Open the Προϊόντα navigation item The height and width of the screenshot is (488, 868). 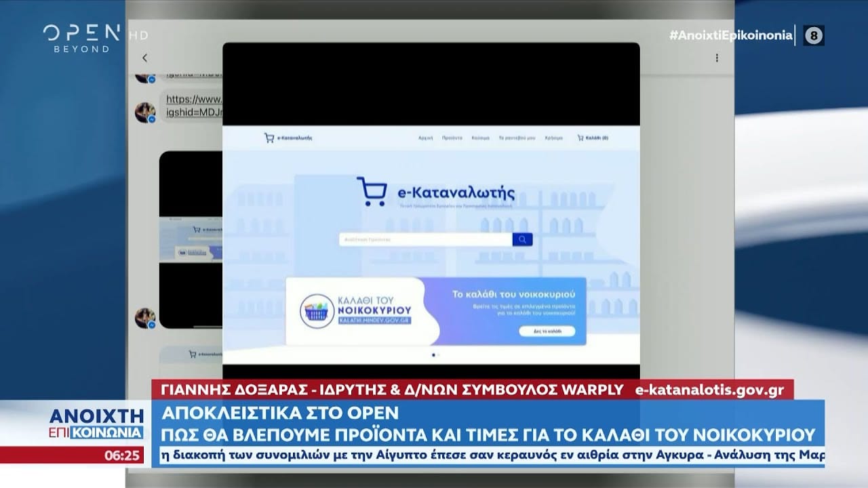(452, 138)
